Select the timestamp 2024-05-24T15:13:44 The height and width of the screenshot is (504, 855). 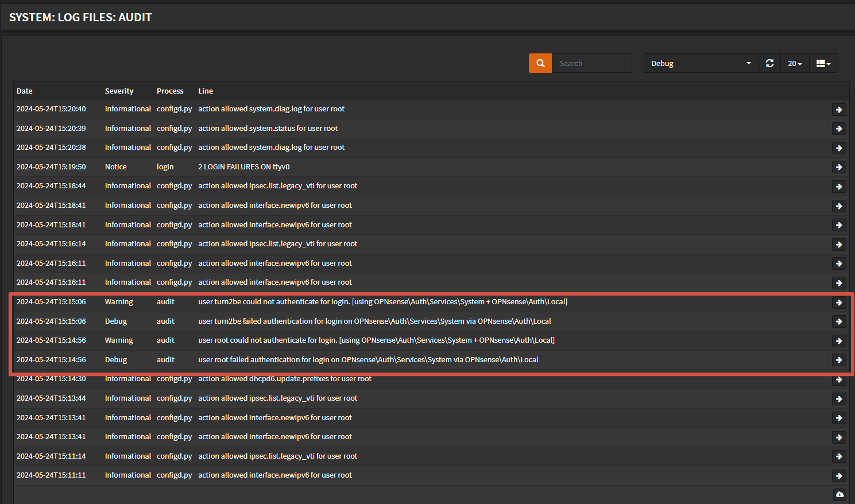51,398
